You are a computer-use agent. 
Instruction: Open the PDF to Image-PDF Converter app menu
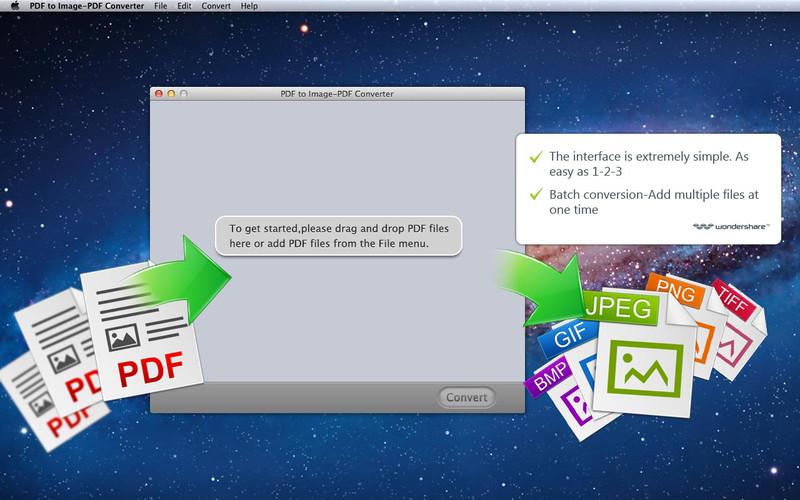tap(87, 6)
